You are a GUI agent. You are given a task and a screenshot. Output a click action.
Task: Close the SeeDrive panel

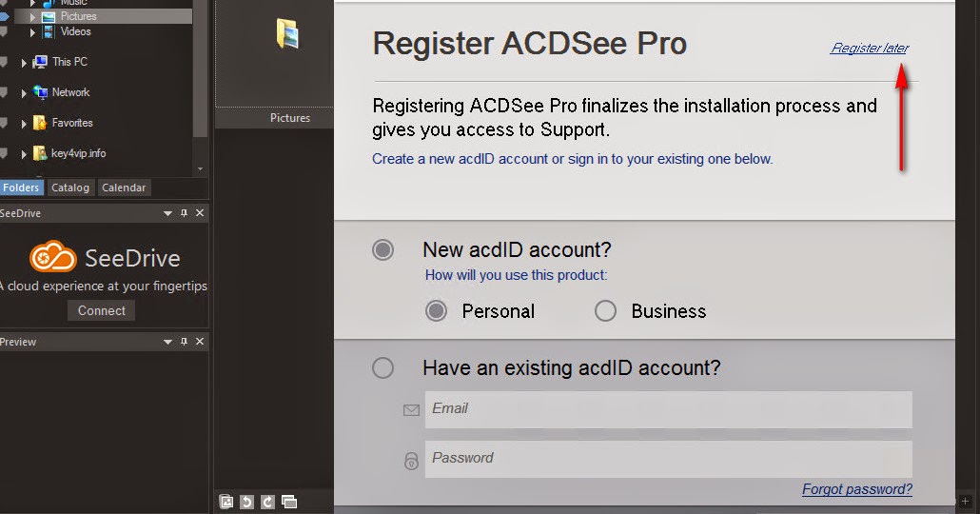(200, 213)
